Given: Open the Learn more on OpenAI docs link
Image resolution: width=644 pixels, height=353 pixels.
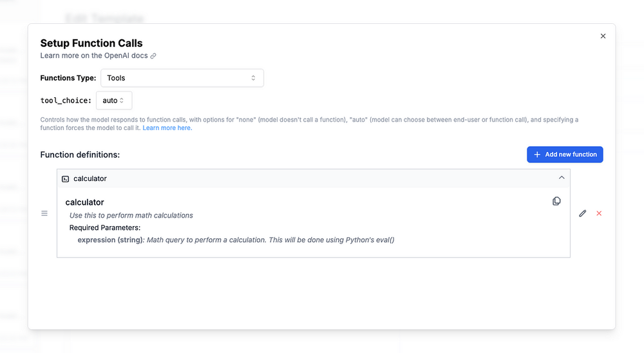Looking at the screenshot, I should tap(94, 56).
